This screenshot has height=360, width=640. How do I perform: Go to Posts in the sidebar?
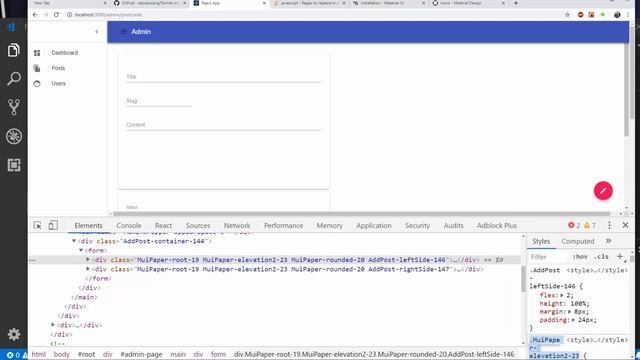(58, 68)
